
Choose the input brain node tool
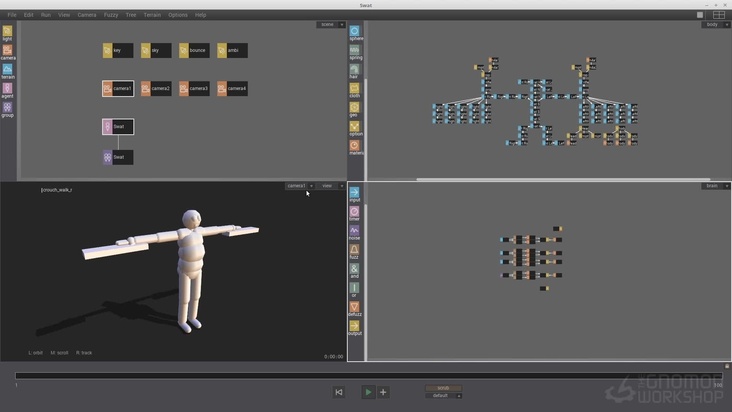click(354, 195)
